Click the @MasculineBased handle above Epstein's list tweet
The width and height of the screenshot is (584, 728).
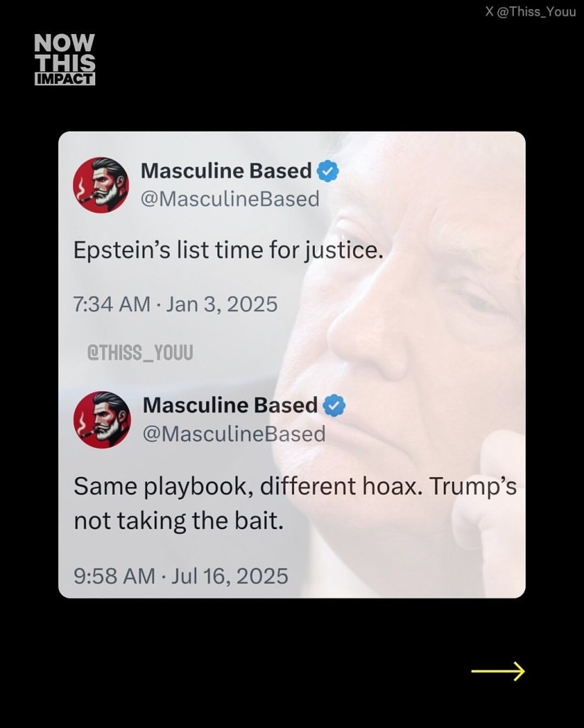(229, 199)
